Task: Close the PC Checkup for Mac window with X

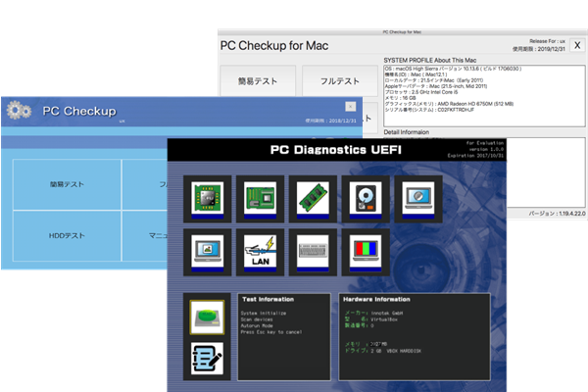Action: (x=577, y=45)
